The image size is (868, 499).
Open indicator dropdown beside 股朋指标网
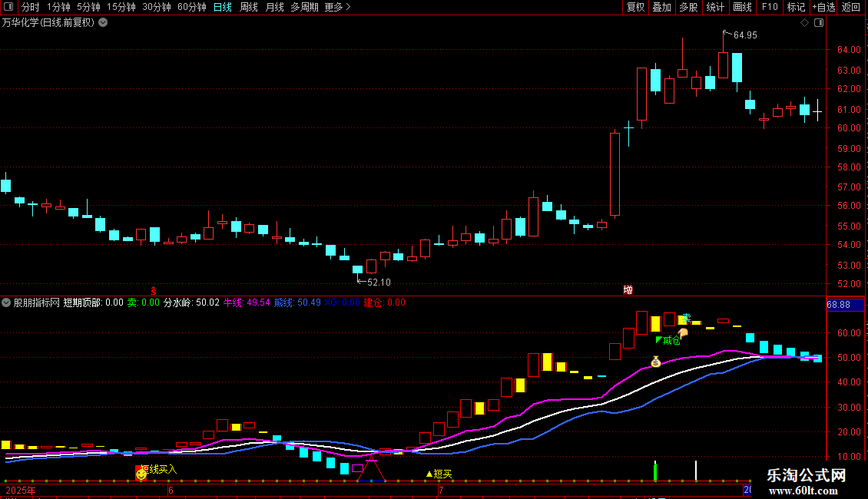coord(6,302)
